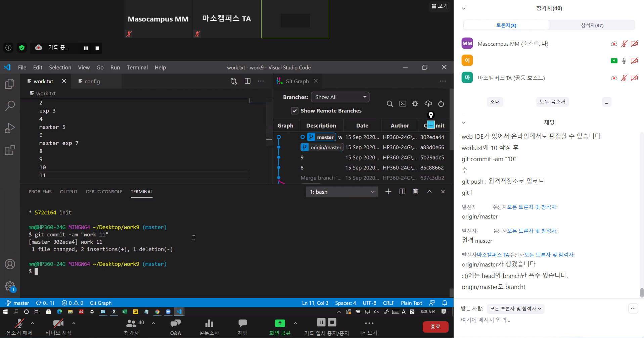The image size is (644, 338).
Task: Open the Extensions view in activity bar
Action: pyautogui.click(x=10, y=150)
